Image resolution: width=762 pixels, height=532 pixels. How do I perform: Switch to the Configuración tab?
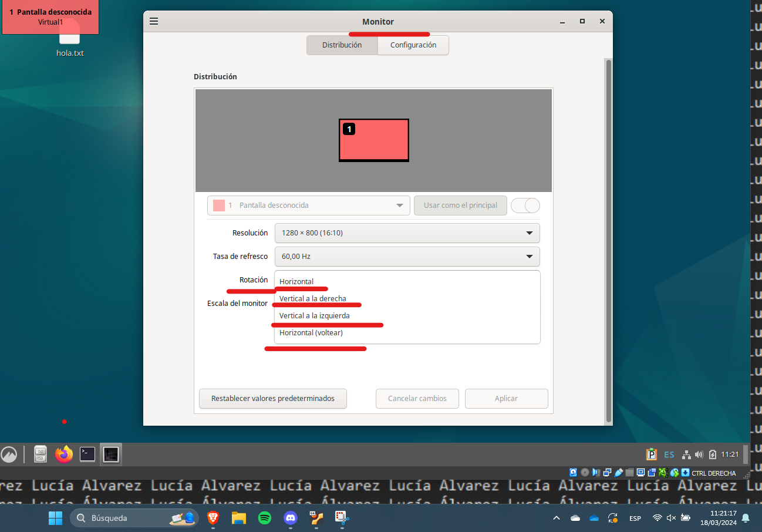pyautogui.click(x=413, y=45)
